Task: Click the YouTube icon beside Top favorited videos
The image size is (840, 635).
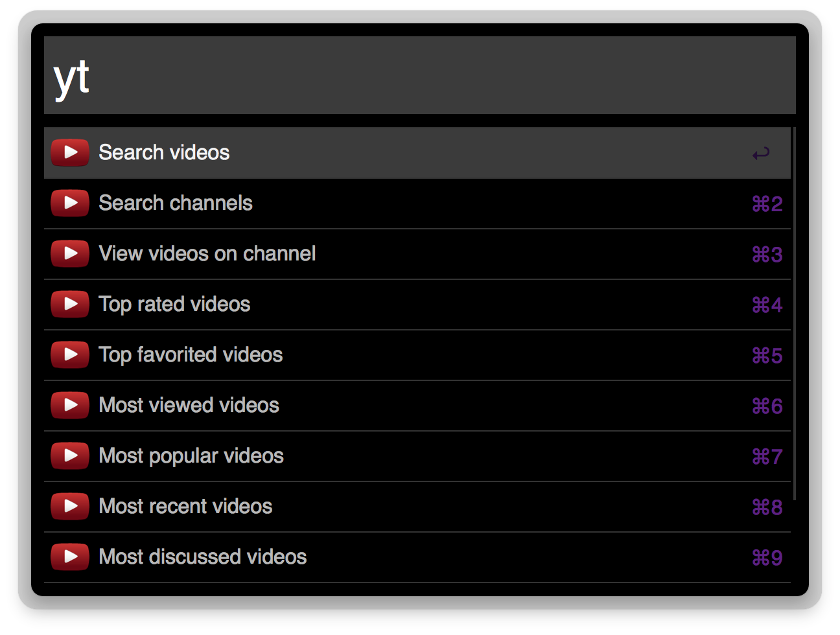Action: pyautogui.click(x=70, y=354)
